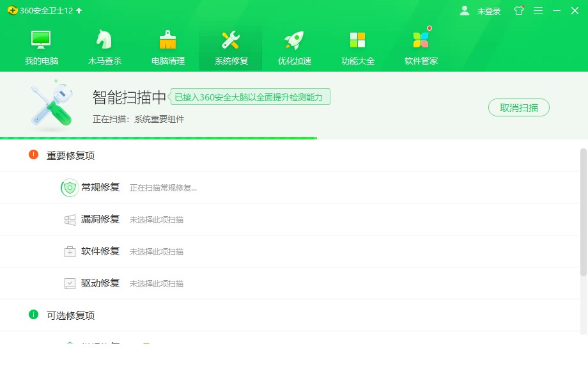Click the 常规修复 shield icon

pyautogui.click(x=70, y=187)
